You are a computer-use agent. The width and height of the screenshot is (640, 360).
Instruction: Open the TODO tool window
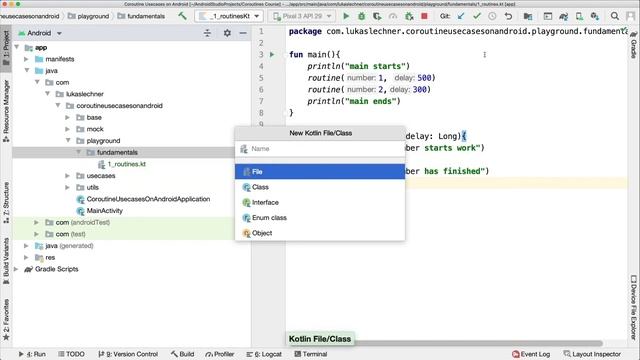coord(71,354)
